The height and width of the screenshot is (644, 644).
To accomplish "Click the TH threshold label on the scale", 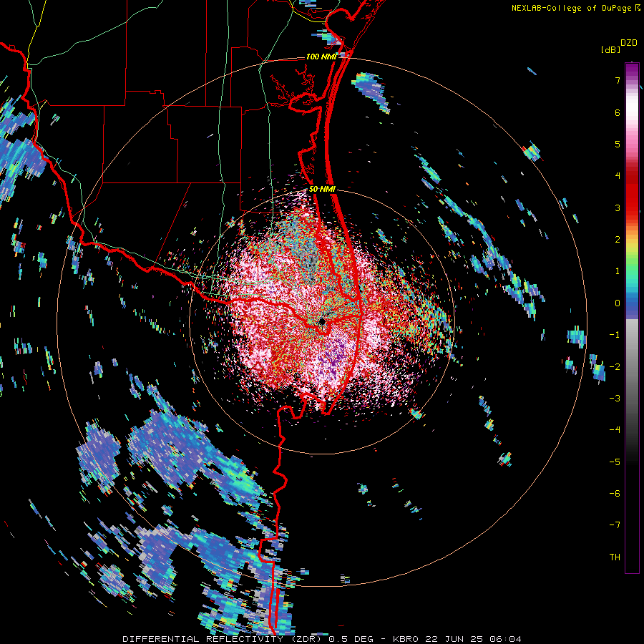I will pyautogui.click(x=615, y=557).
